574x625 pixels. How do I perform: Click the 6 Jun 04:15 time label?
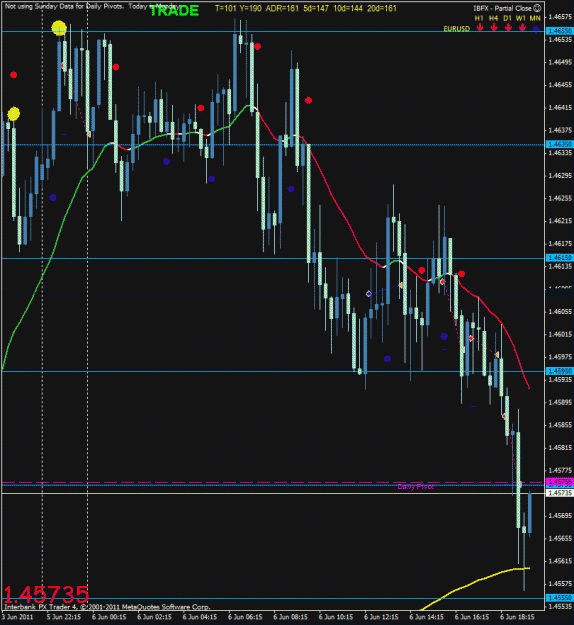[200, 617]
